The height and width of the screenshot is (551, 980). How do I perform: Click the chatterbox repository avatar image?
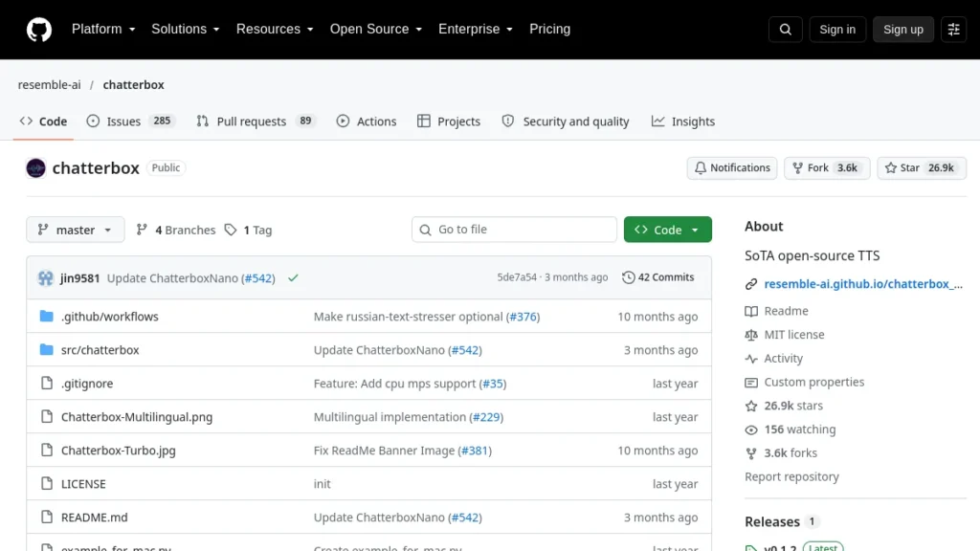click(x=35, y=168)
